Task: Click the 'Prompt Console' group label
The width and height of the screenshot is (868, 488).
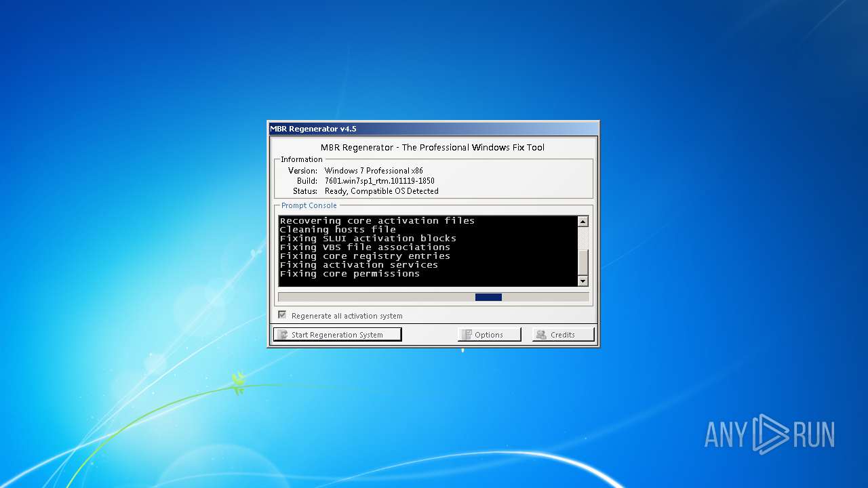Action: [309, 205]
